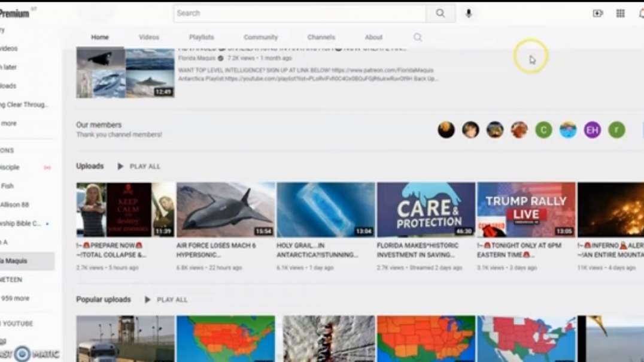Switch to the Community tab

pos(261,37)
